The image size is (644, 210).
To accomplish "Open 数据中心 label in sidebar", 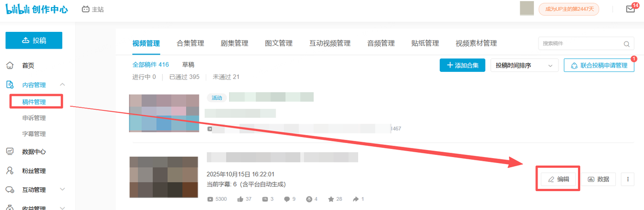I will tap(34, 152).
